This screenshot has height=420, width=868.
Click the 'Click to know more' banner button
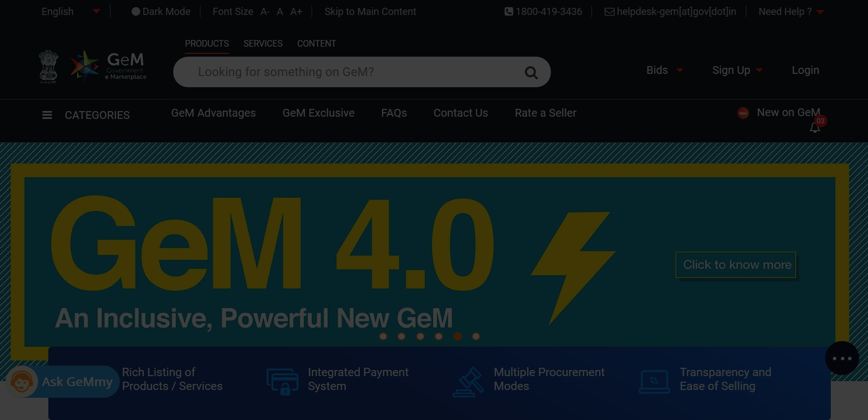click(736, 265)
